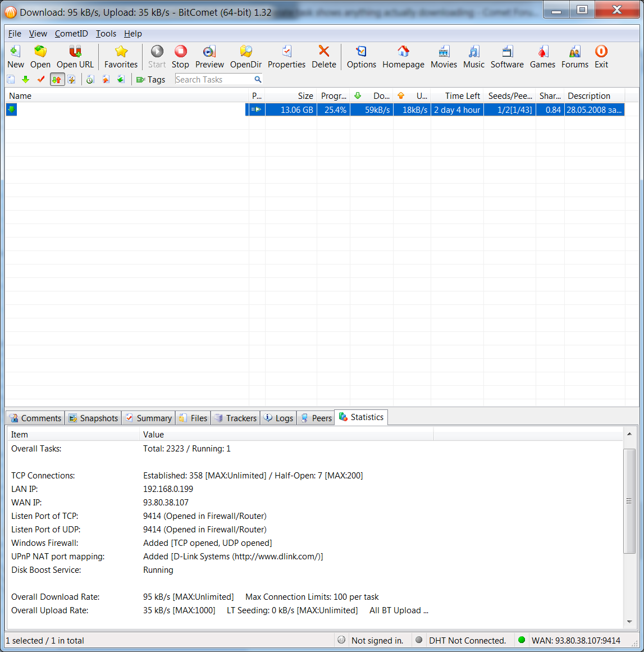Open the Music section
Viewport: 644px width, 652px height.
474,57
